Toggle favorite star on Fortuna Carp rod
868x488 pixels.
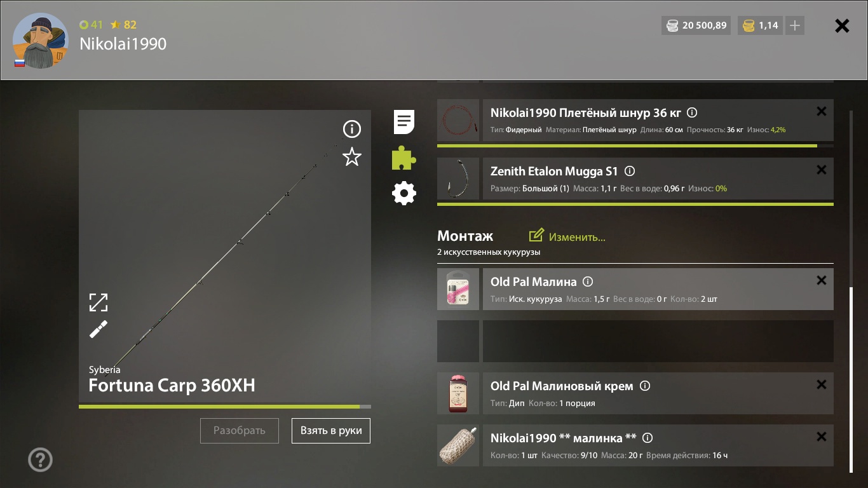click(352, 157)
